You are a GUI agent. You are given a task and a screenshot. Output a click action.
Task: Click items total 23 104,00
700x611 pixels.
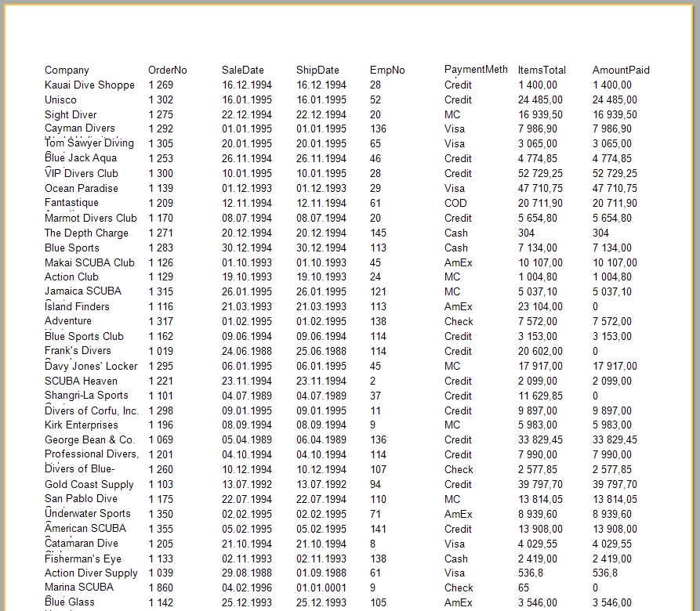540,307
